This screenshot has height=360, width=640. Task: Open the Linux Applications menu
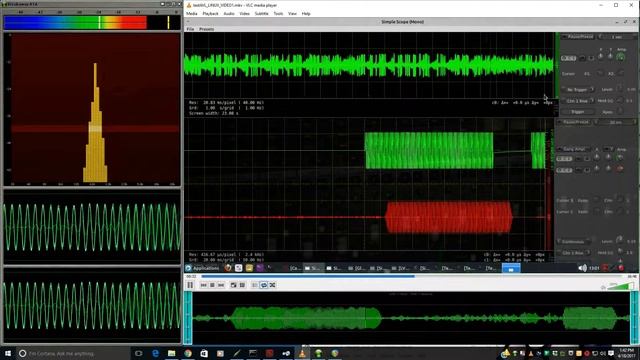click(202, 268)
